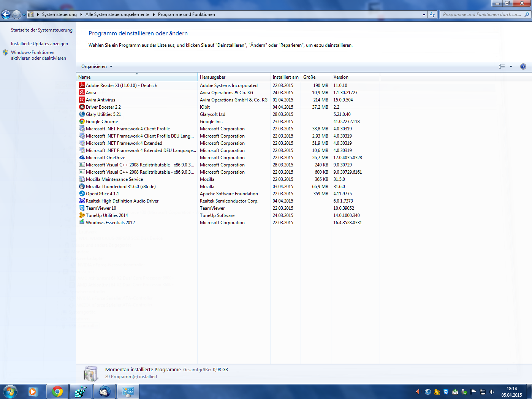Screen dimensions: 532x399
Task: Click the network icon in the system tray
Action: click(x=483, y=392)
